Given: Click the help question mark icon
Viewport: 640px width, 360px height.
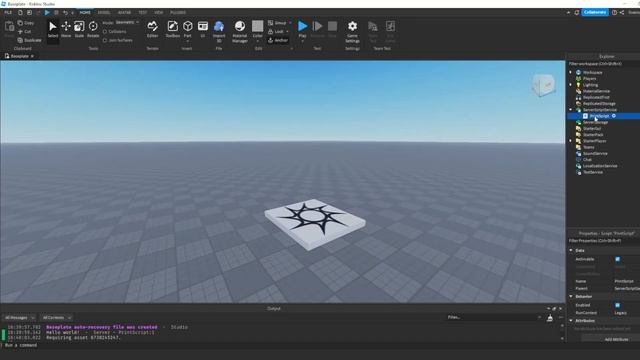Looking at the screenshot, I should (x=614, y=12).
